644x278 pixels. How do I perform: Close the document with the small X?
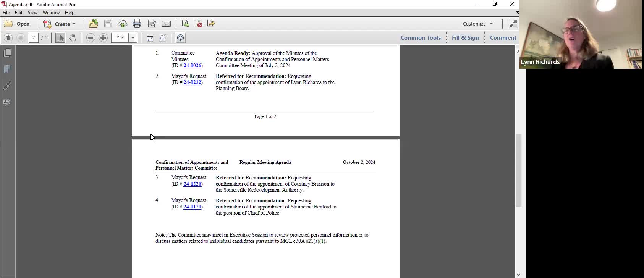(518, 13)
